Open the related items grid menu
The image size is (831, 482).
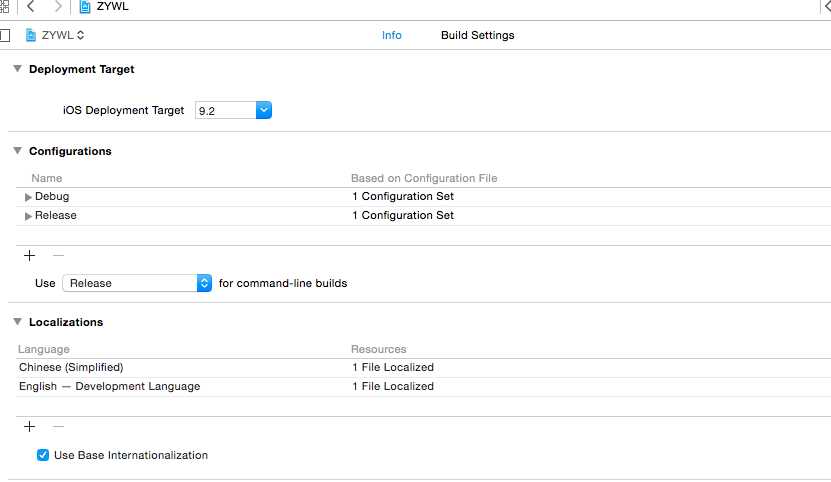pos(4,7)
